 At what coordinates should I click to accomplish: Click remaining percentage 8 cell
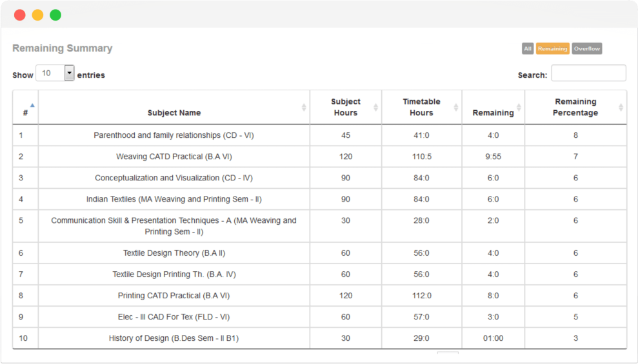[x=575, y=135]
